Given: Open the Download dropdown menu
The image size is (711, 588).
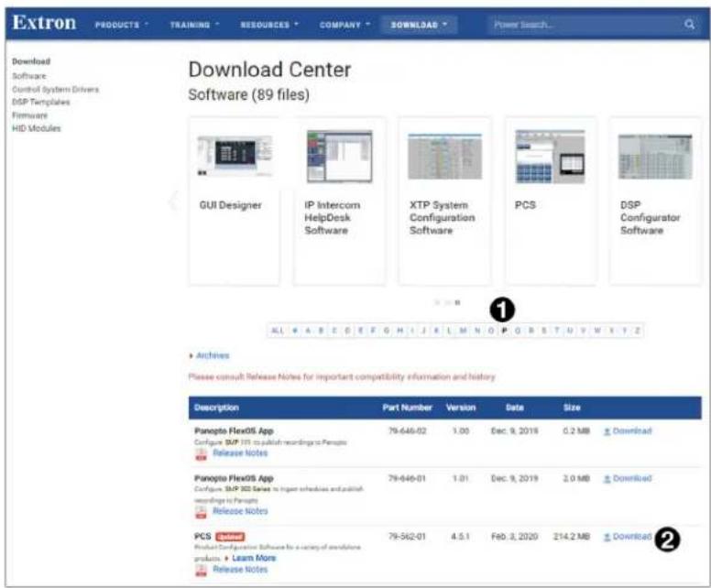Looking at the screenshot, I should (x=419, y=25).
